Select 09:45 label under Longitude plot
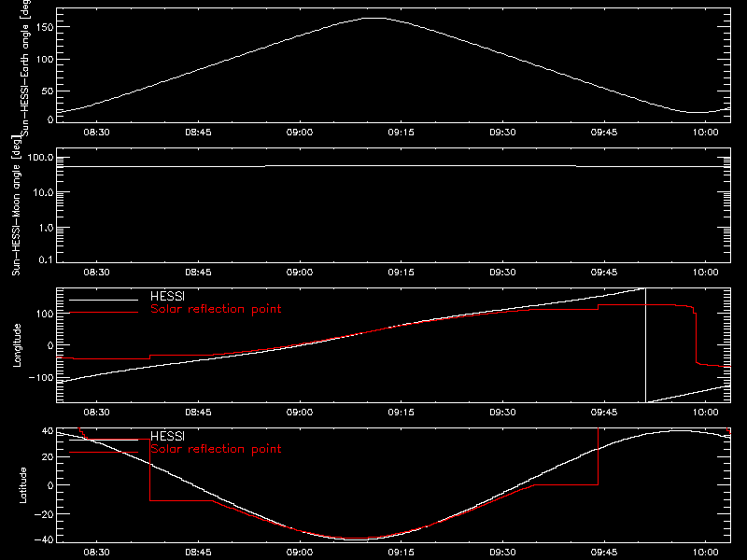This screenshot has width=747, height=560. point(604,413)
